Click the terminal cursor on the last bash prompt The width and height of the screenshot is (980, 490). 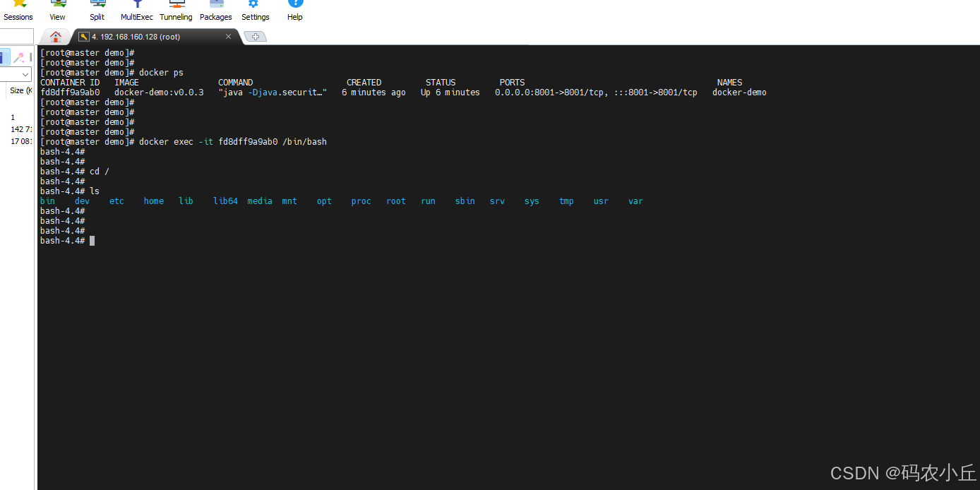pos(92,241)
